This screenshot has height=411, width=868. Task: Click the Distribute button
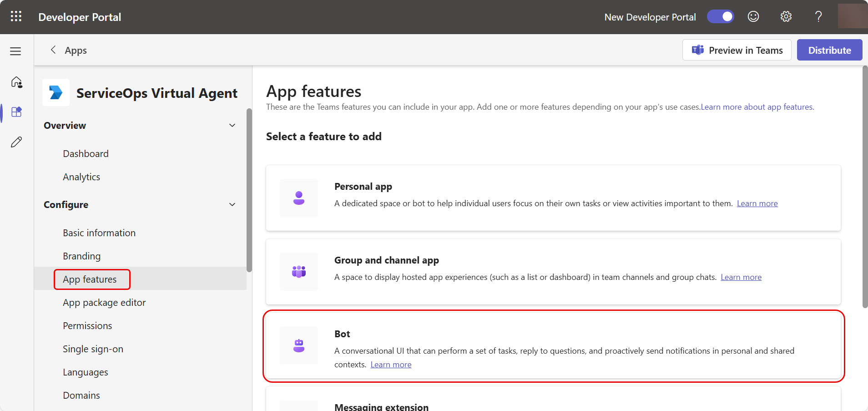click(829, 50)
